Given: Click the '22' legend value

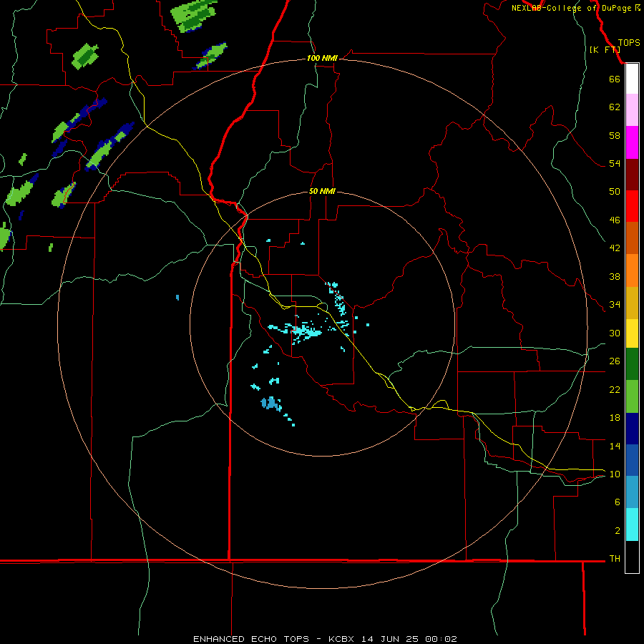Looking at the screenshot, I should (x=615, y=389).
